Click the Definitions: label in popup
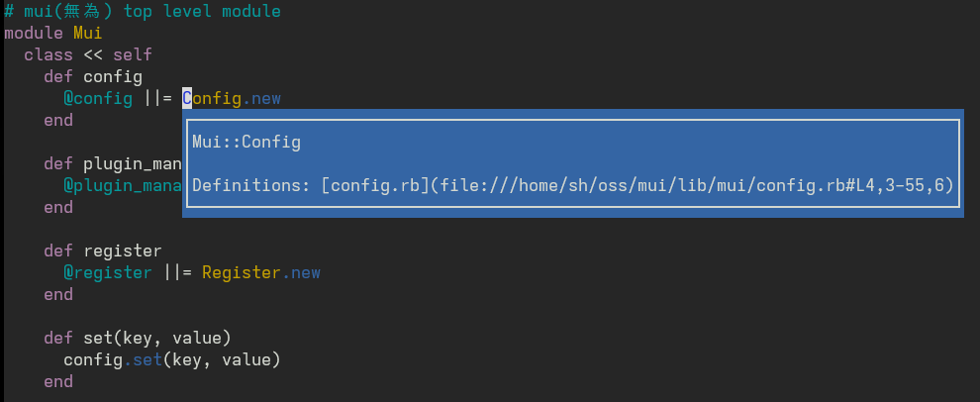 click(251, 185)
